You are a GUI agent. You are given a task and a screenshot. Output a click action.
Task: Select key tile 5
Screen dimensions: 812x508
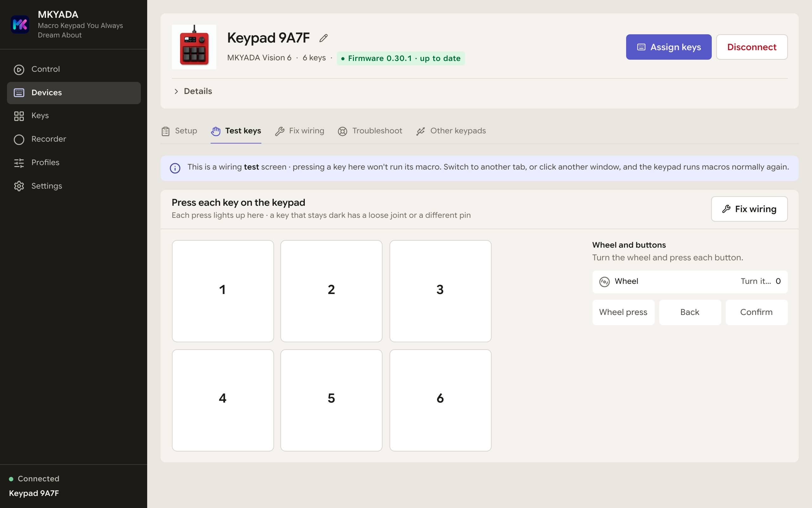[x=331, y=400]
